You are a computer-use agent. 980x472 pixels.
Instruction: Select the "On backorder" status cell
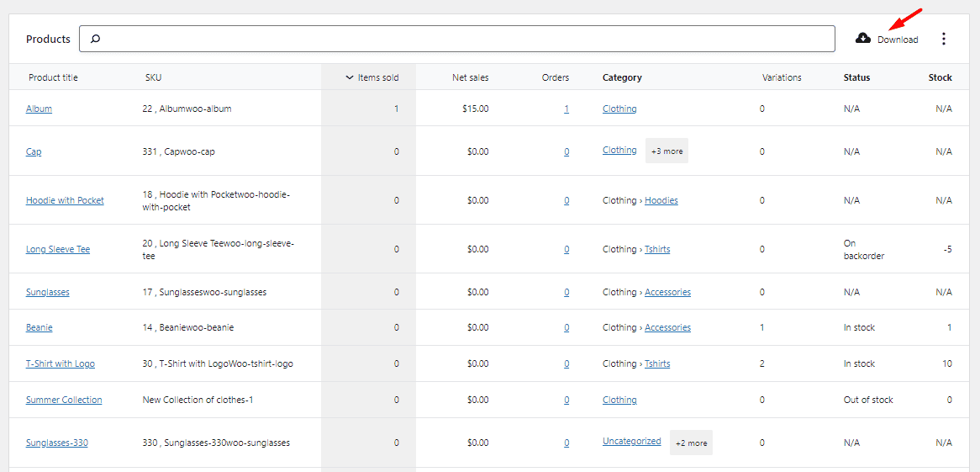point(864,249)
